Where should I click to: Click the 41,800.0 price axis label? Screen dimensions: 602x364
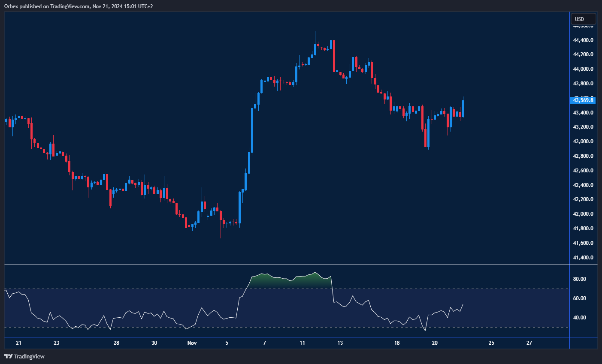point(583,229)
